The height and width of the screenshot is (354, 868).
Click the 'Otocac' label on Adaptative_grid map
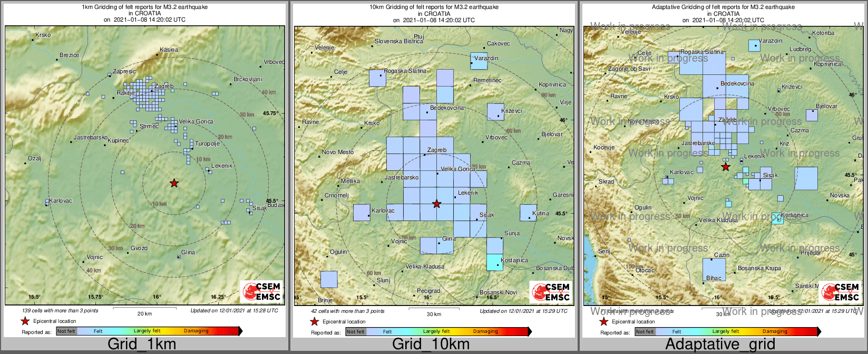coord(645,270)
